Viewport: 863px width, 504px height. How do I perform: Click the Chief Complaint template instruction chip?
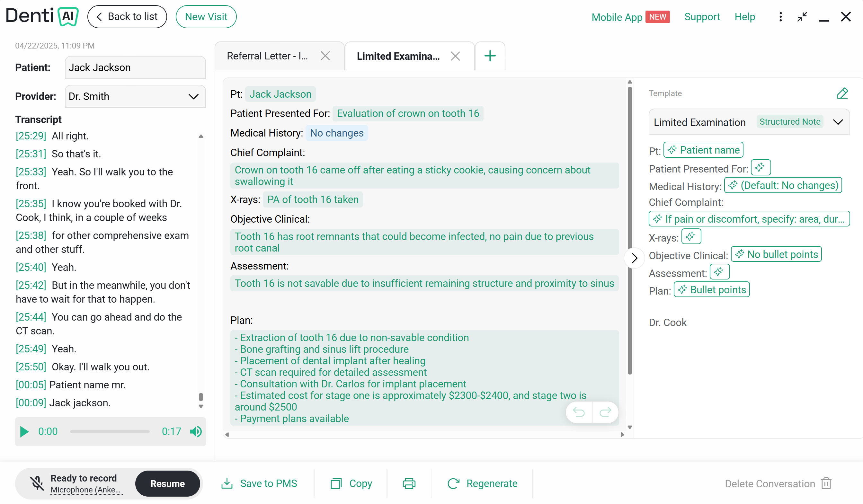tap(749, 219)
